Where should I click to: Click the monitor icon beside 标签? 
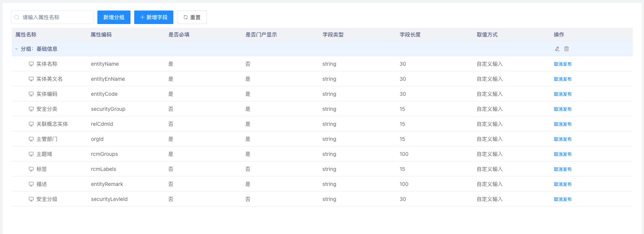pos(31,169)
